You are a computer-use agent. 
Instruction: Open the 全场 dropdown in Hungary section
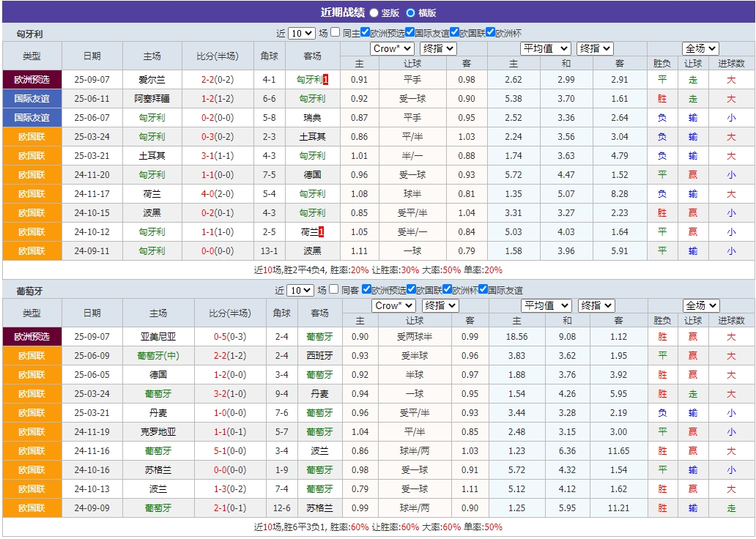700,48
